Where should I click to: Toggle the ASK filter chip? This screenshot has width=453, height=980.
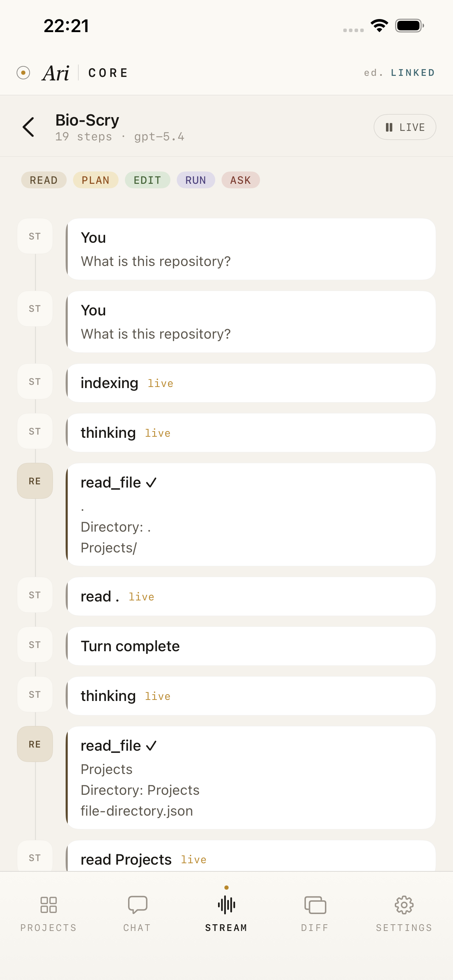(x=240, y=180)
